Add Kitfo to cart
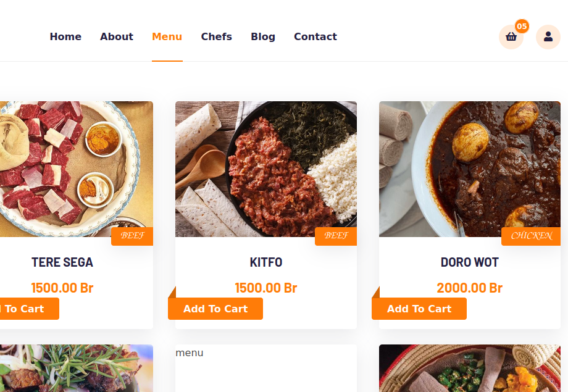568x392 pixels. [x=215, y=309]
